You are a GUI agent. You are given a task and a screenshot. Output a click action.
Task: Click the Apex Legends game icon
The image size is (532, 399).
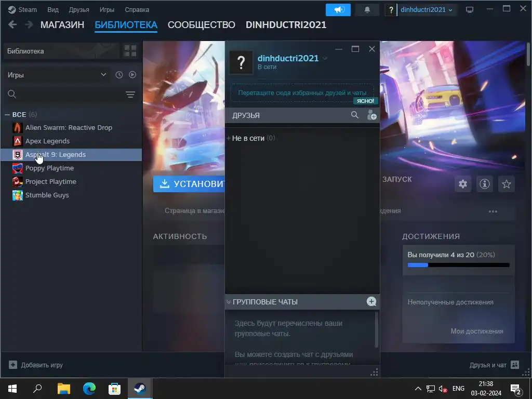[17, 141]
